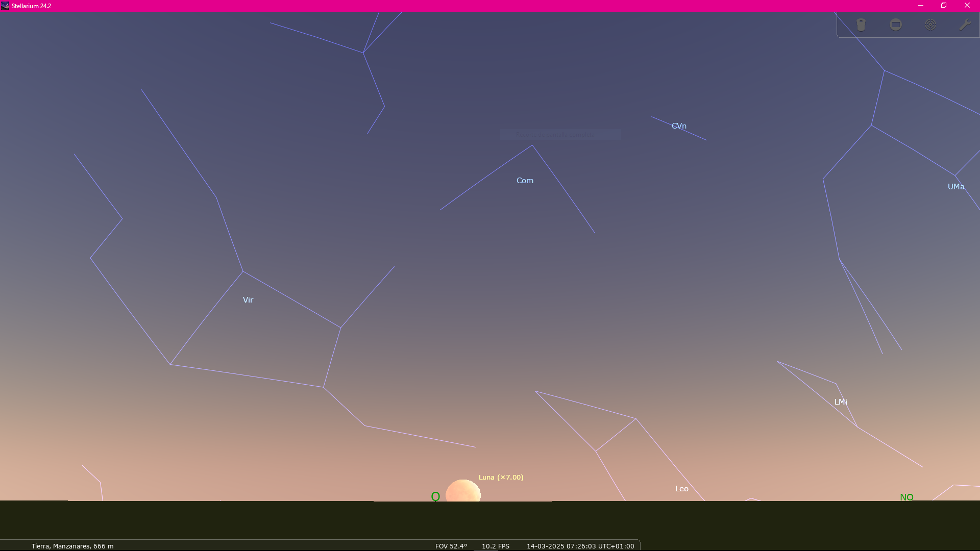Toggle the Telrad sight icon
The height and width of the screenshot is (551, 980).
click(930, 25)
